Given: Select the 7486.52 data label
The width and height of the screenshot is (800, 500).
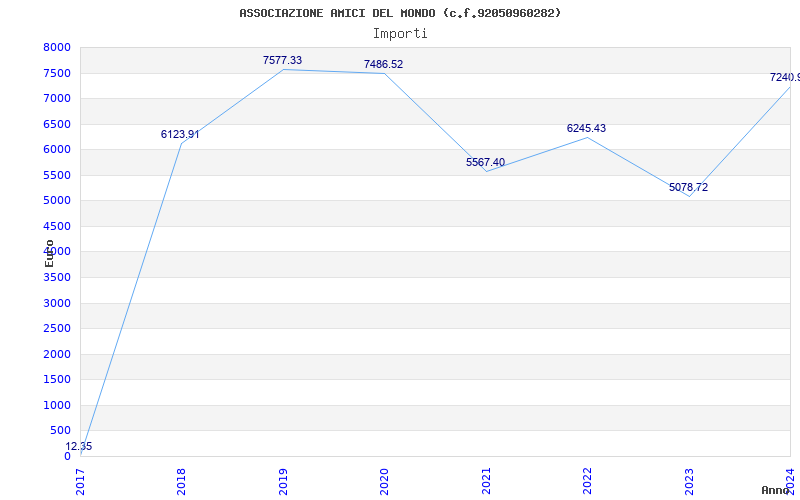Looking at the screenshot, I should tap(383, 64).
